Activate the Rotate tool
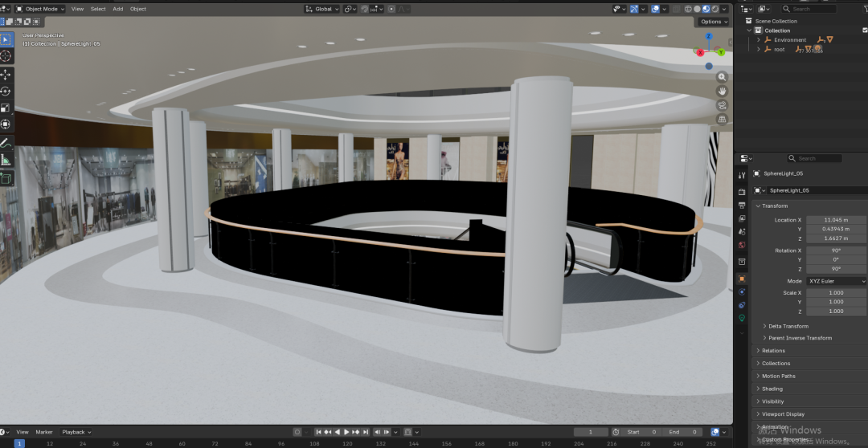This screenshot has width=868, height=448. coord(6,92)
